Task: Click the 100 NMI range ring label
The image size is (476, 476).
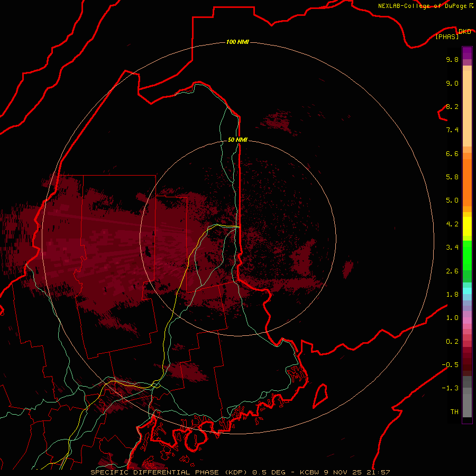Action: click(x=237, y=42)
